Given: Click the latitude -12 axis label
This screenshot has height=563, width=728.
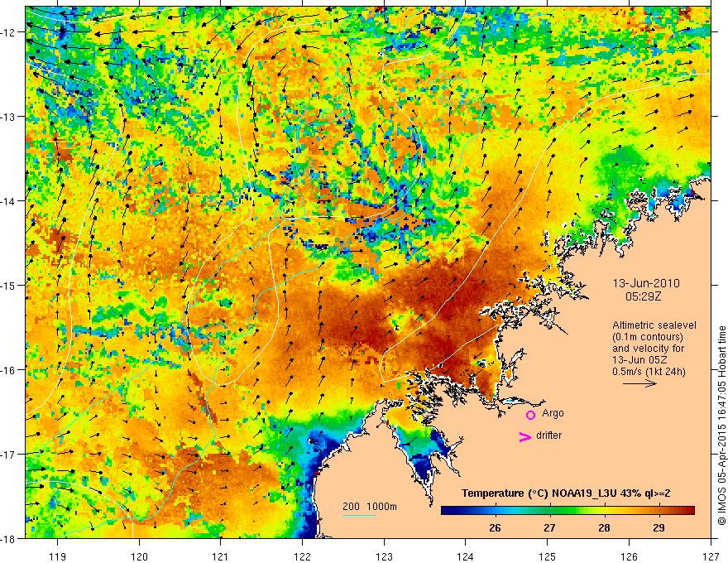Looking at the screenshot, I should click(9, 32).
